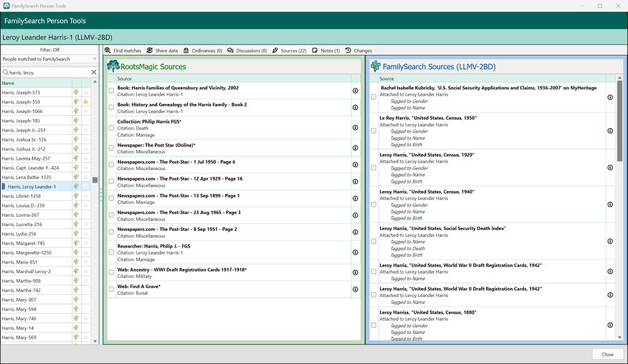This screenshot has height=364, width=628.
Task: Check the Collection: Philip Harris FGS source
Action: point(112,128)
